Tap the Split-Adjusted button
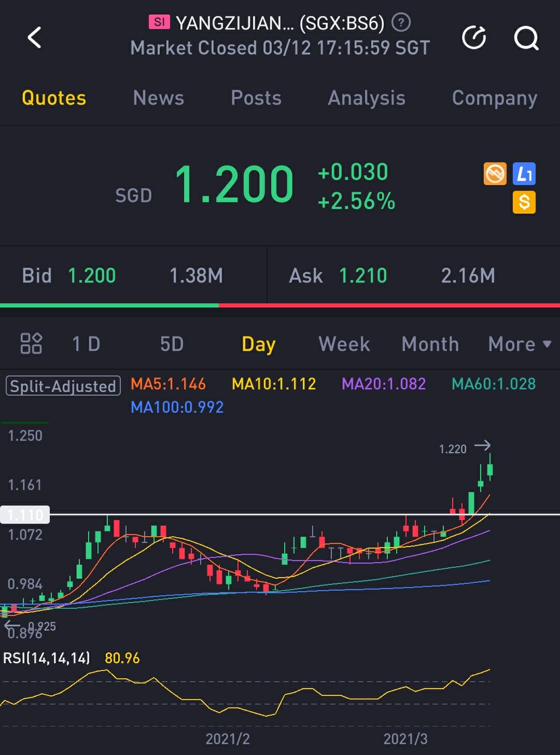This screenshot has height=755, width=560. [x=63, y=386]
